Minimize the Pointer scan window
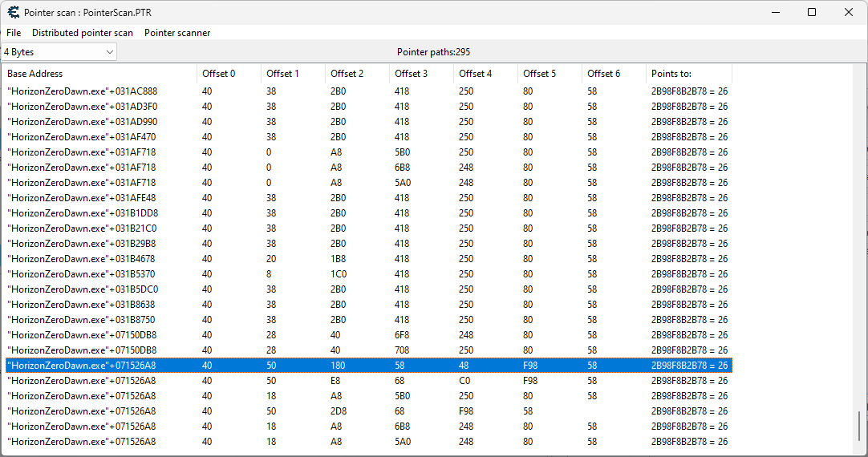Viewport: 868px width, 457px height. click(x=775, y=12)
